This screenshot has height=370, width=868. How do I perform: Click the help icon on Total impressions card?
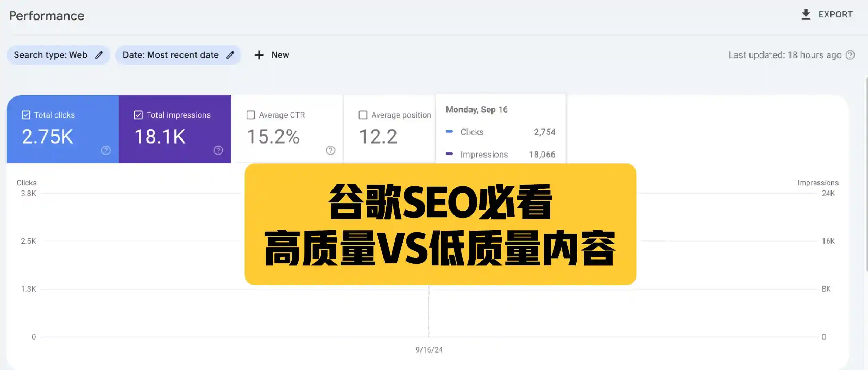pos(218,150)
